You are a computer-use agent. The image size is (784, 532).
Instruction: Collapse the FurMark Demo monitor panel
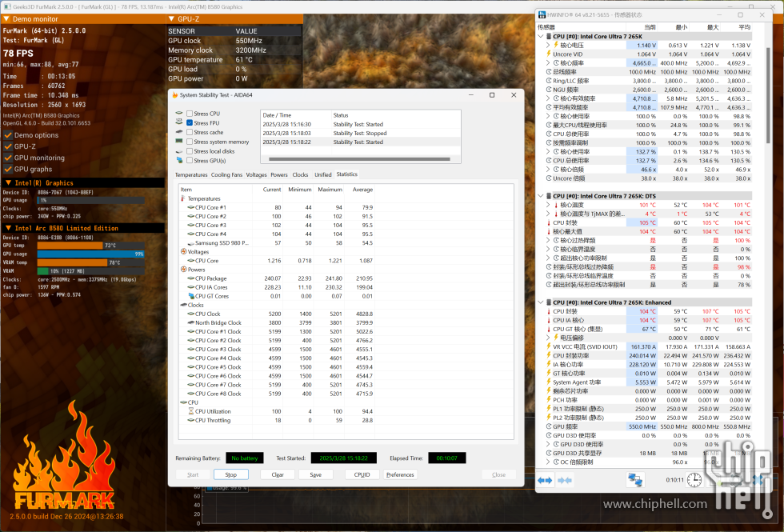(6, 19)
